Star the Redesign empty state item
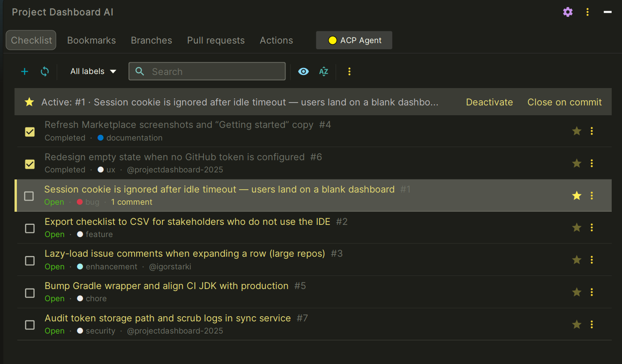 [x=577, y=163]
